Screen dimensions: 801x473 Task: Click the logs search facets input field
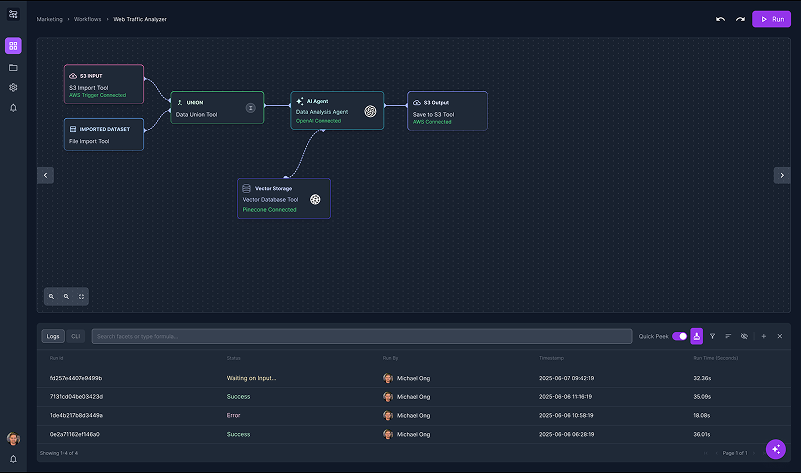[x=360, y=336]
